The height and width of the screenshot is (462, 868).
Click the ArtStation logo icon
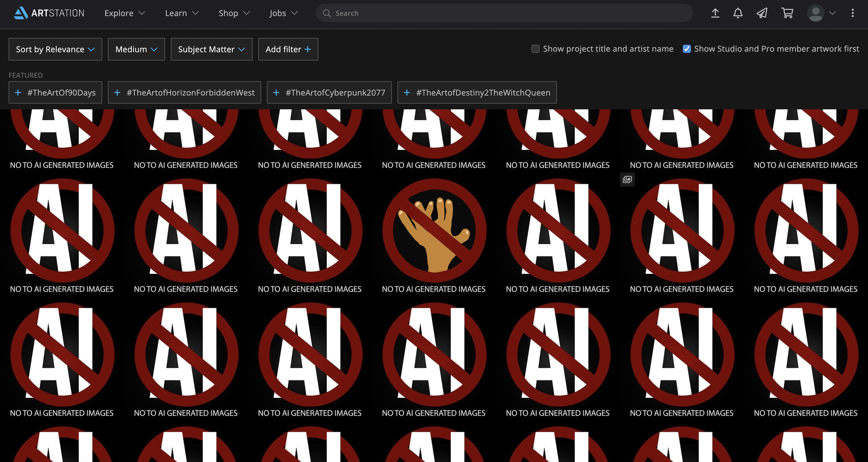point(21,13)
